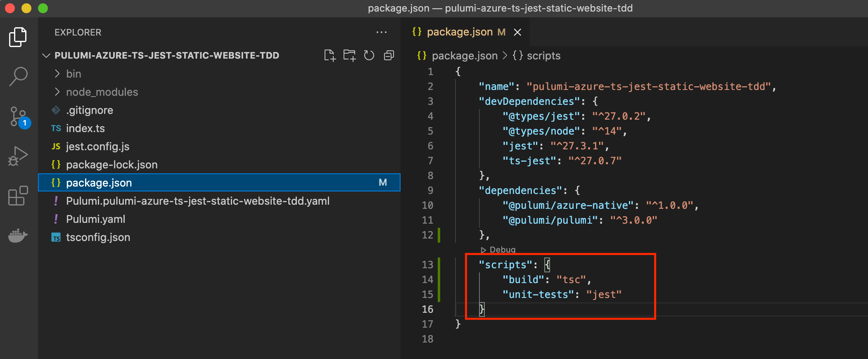Open package-lock.json file
The height and width of the screenshot is (359, 868).
[x=219, y=165]
